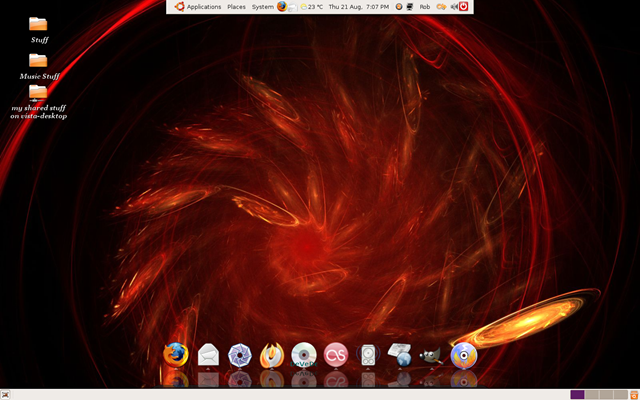Screen dimensions: 640x400
Task: Open the newspaper and globe icon in the dock
Action: click(400, 354)
